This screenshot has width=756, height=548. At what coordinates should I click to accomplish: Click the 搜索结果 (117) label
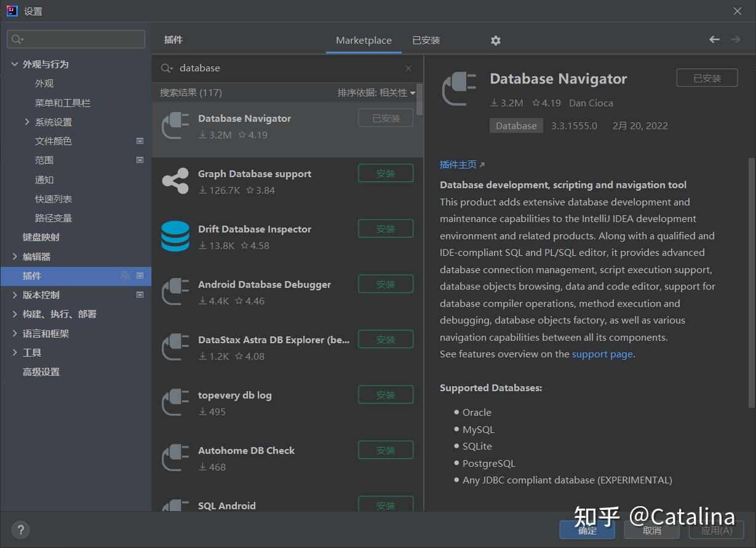191,93
